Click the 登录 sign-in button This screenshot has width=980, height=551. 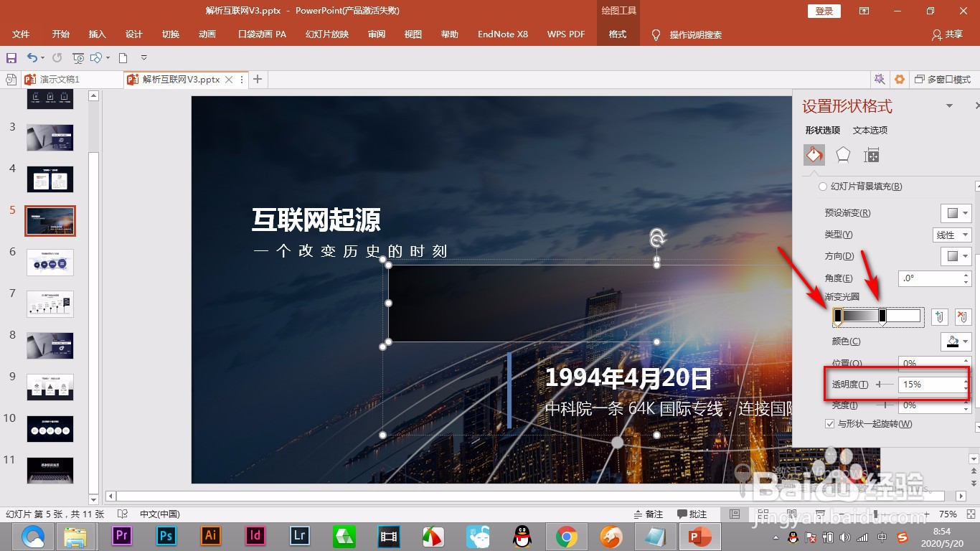coord(823,11)
